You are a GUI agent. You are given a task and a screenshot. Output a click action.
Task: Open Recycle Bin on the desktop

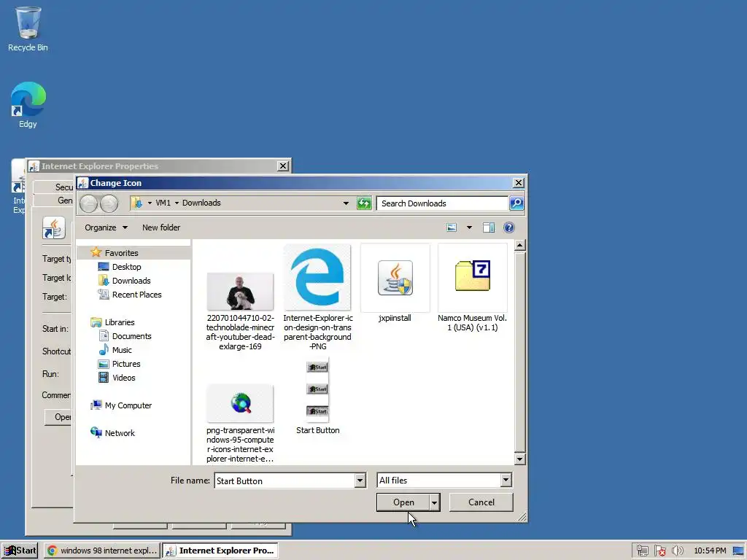[x=28, y=28]
